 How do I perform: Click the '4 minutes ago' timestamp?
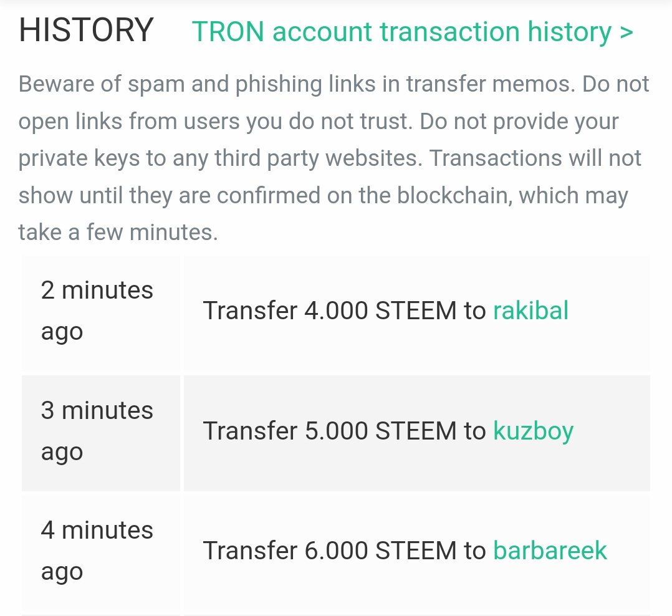click(x=97, y=551)
